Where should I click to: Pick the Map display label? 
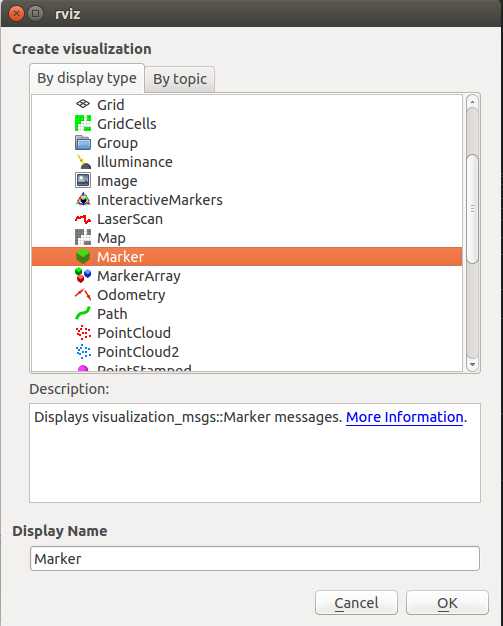[111, 238]
